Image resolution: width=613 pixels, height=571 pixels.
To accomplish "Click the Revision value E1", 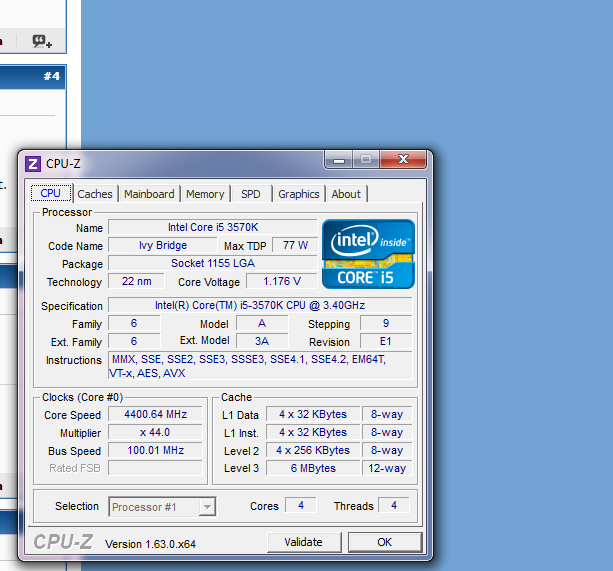I will pyautogui.click(x=386, y=342).
